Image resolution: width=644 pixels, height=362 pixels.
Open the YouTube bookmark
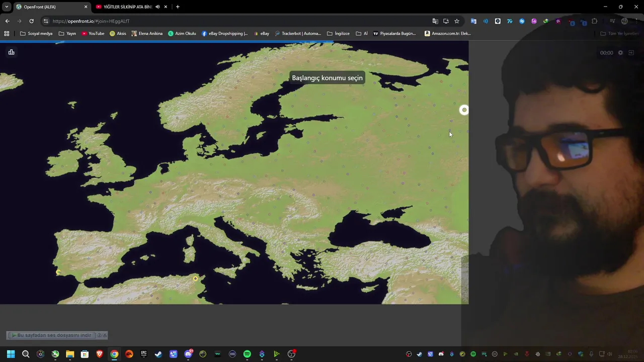click(x=93, y=34)
